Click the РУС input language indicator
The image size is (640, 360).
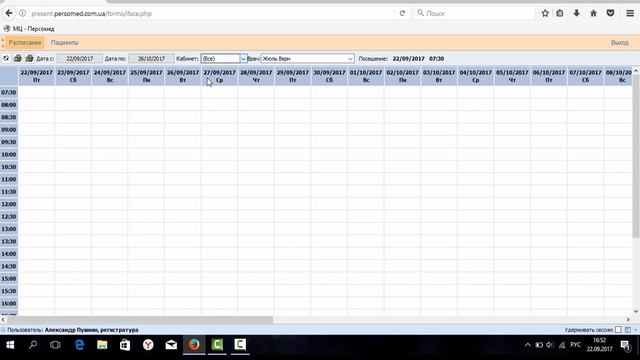(576, 345)
